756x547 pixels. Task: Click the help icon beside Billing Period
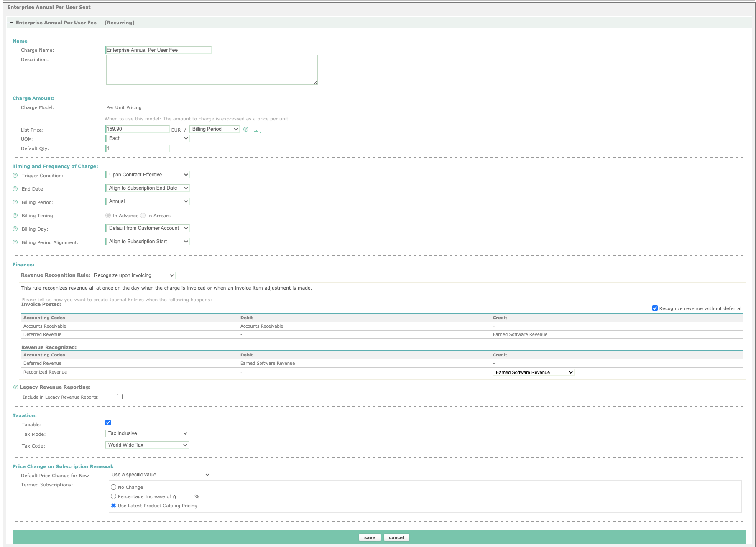point(15,202)
